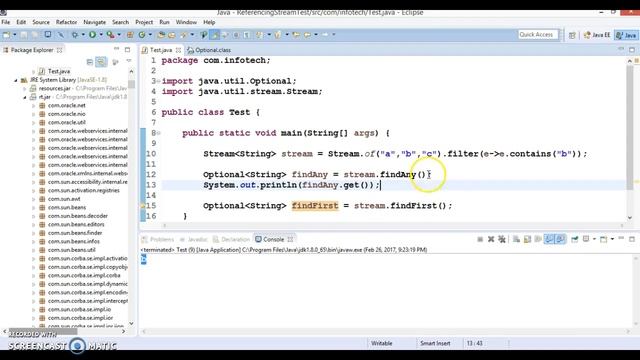Open the Navigate menu

point(94,22)
